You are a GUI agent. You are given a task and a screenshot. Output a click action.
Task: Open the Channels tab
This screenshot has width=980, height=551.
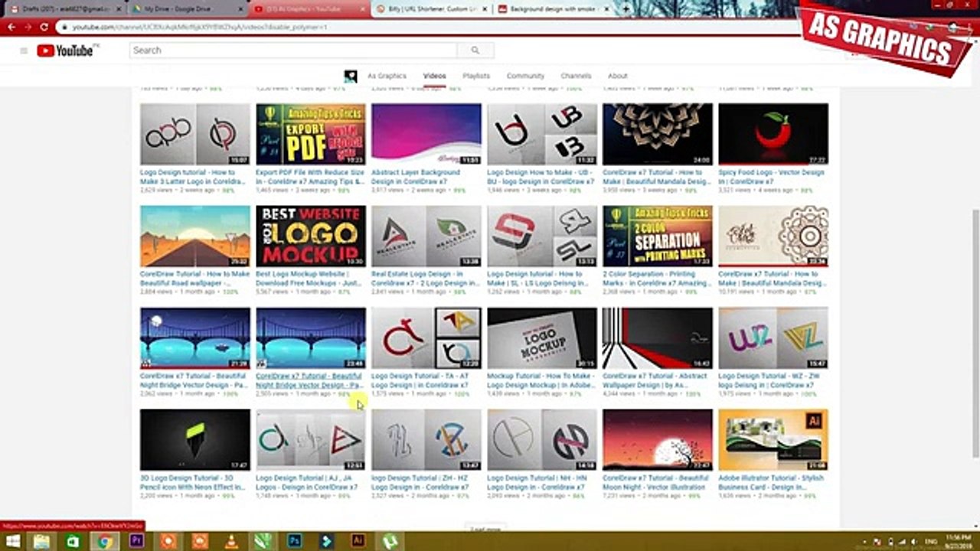coord(576,76)
